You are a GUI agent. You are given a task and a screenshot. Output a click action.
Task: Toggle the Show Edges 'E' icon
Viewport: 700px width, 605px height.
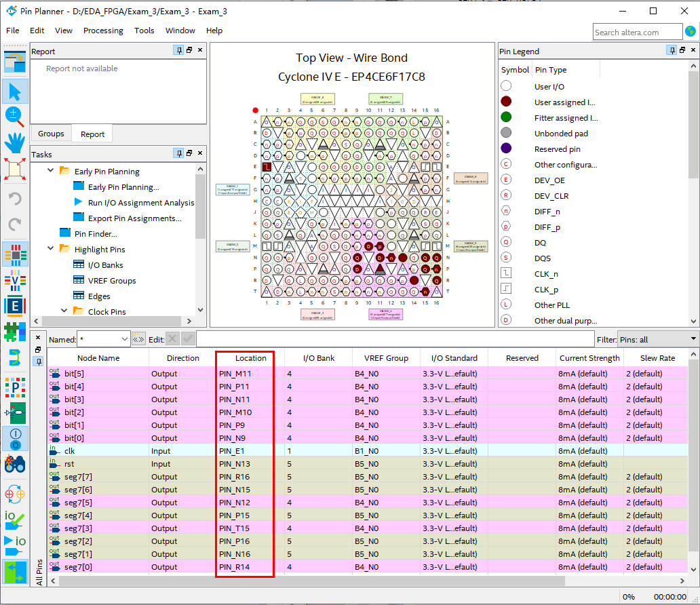pos(15,306)
